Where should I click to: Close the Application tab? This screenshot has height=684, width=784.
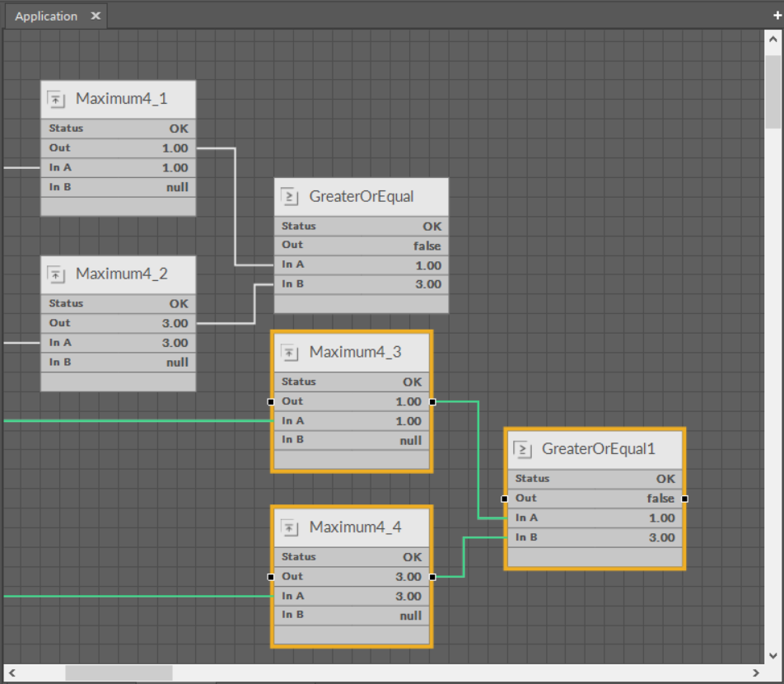(96, 16)
